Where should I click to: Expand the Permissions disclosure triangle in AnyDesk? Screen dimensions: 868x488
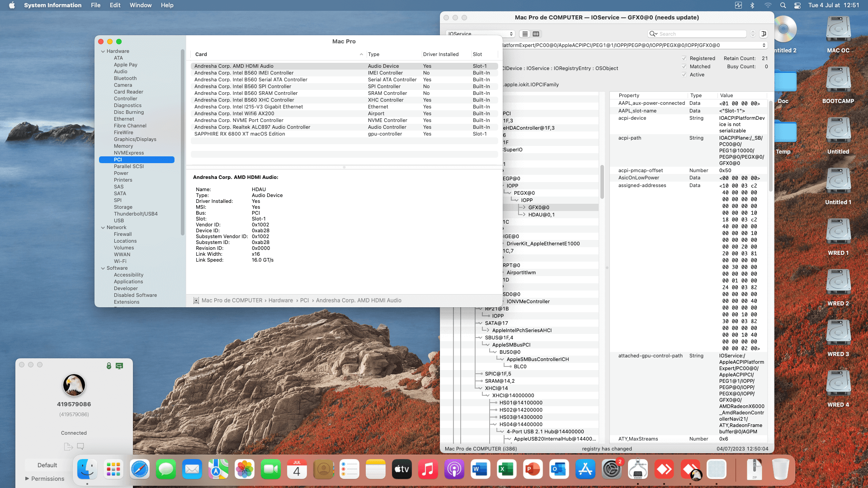(x=27, y=479)
